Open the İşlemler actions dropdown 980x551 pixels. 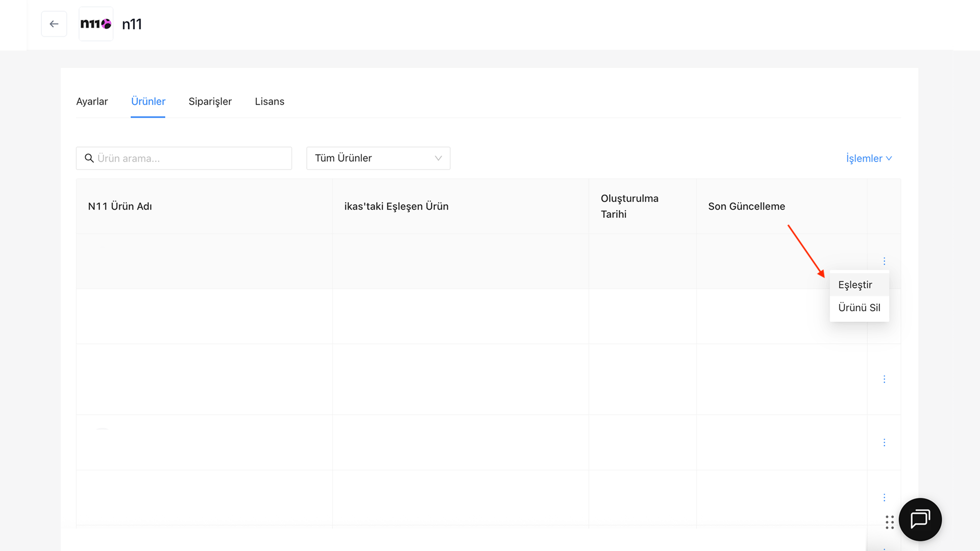pyautogui.click(x=869, y=158)
